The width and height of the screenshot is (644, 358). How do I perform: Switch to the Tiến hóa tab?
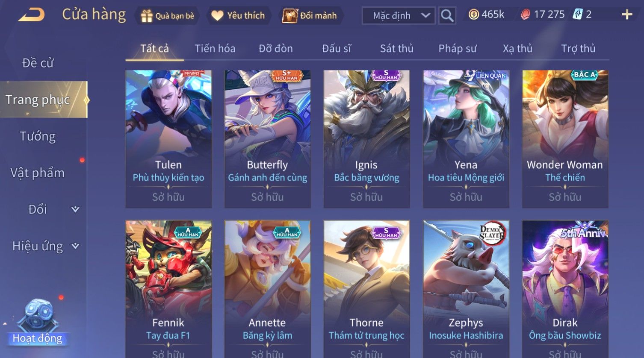click(215, 49)
